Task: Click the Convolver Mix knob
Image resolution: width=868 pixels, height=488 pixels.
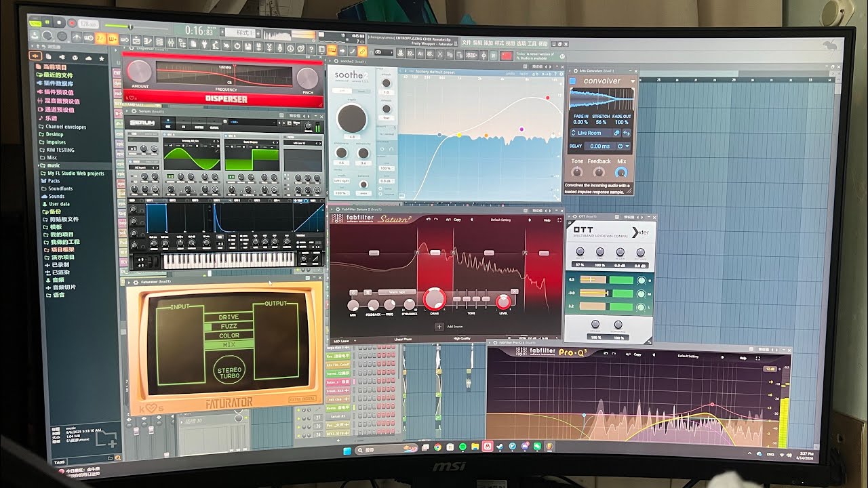Action: click(620, 171)
